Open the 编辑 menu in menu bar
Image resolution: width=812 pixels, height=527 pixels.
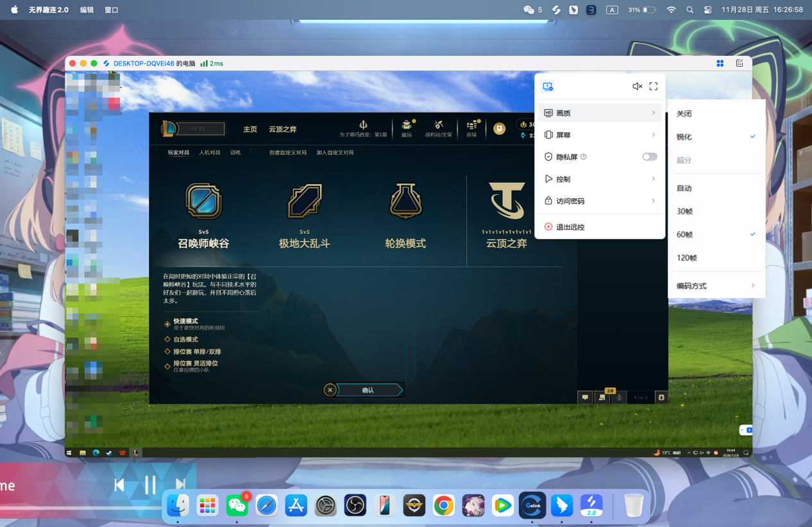(x=87, y=10)
